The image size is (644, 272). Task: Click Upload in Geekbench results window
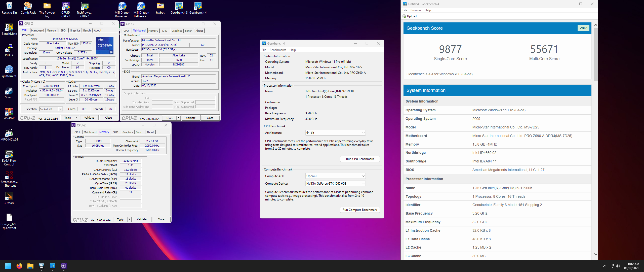(410, 16)
